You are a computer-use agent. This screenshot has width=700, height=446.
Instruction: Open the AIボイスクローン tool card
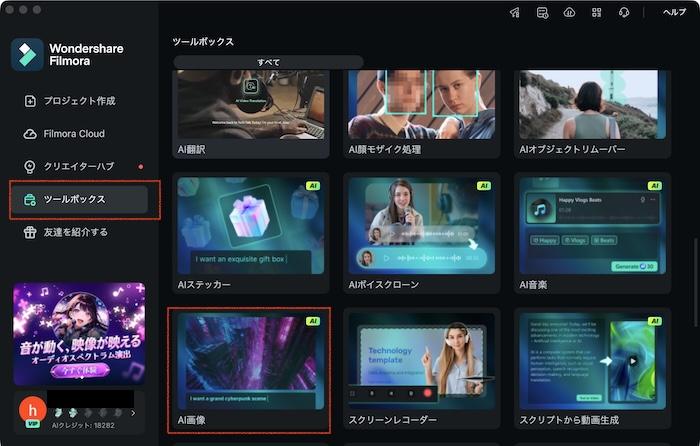pyautogui.click(x=422, y=233)
